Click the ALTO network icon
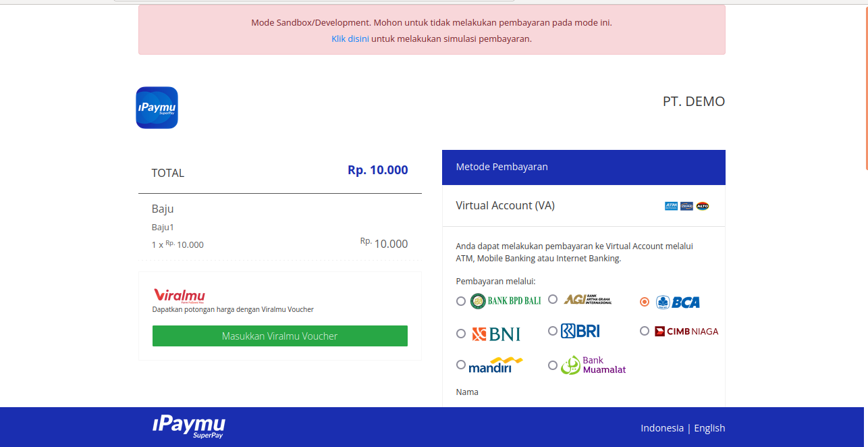Screen dimensions: 868x447 coord(703,206)
